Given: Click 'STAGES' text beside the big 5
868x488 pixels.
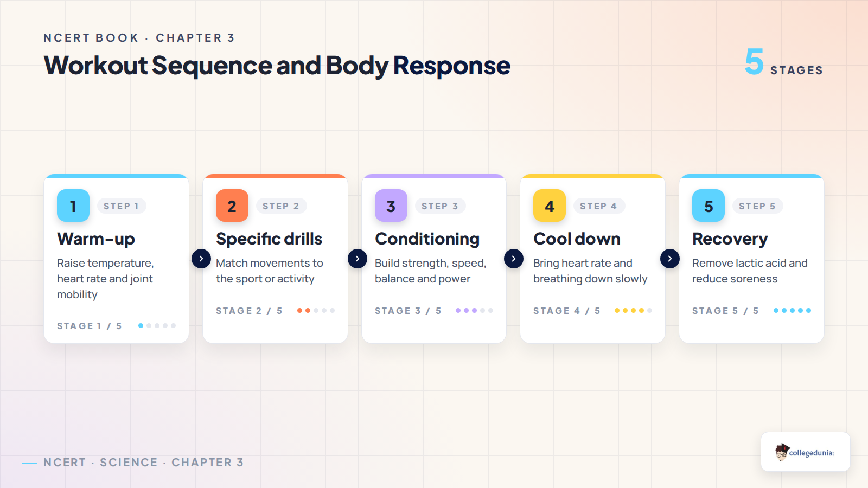Looking at the screenshot, I should (x=797, y=70).
